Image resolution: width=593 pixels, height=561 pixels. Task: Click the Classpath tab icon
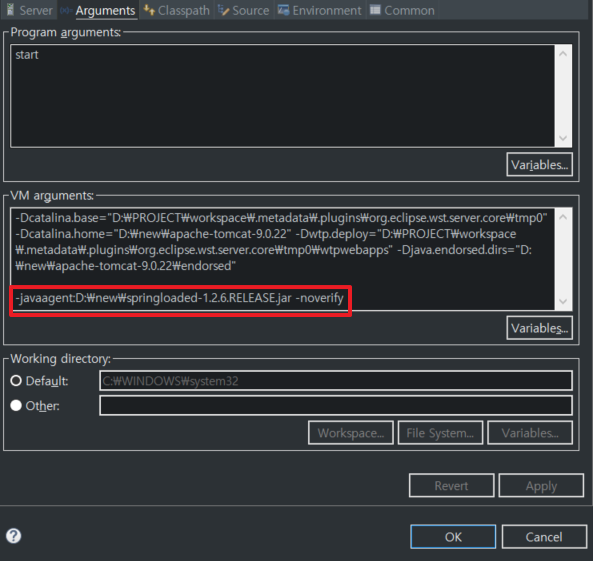(149, 10)
